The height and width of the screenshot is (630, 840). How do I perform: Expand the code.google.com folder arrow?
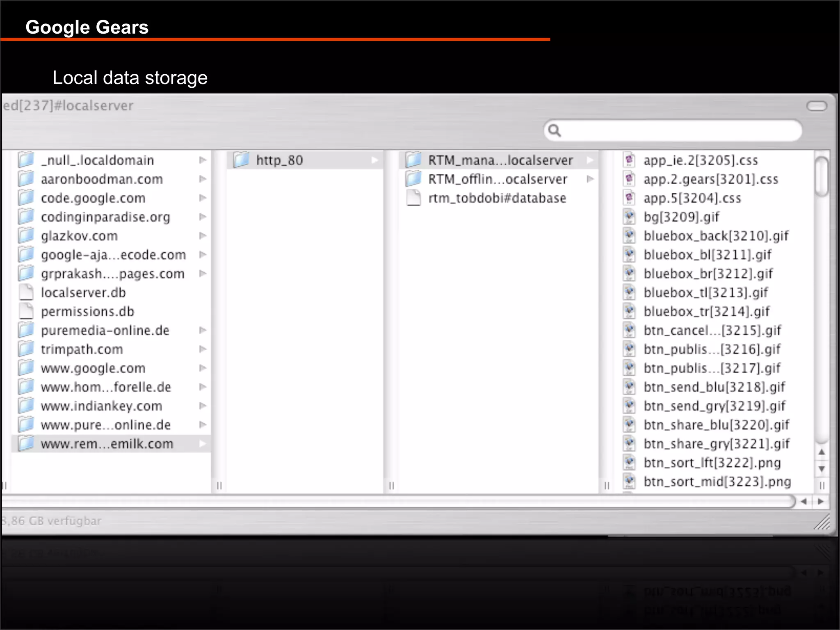[x=203, y=198]
